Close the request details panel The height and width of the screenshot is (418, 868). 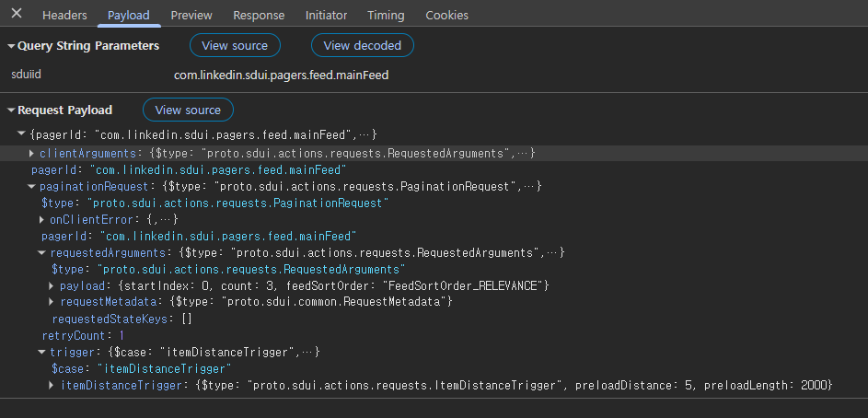17,13
